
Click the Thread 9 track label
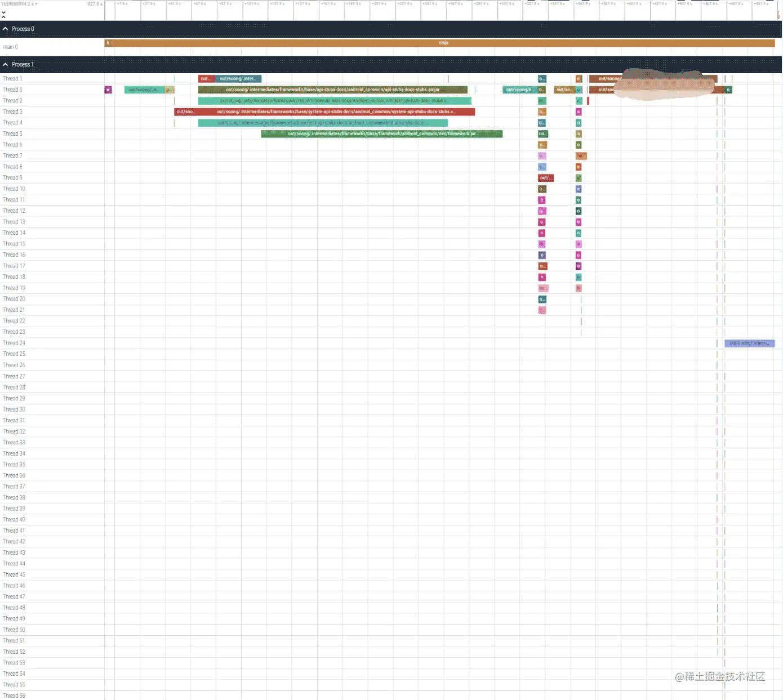[x=12, y=178]
